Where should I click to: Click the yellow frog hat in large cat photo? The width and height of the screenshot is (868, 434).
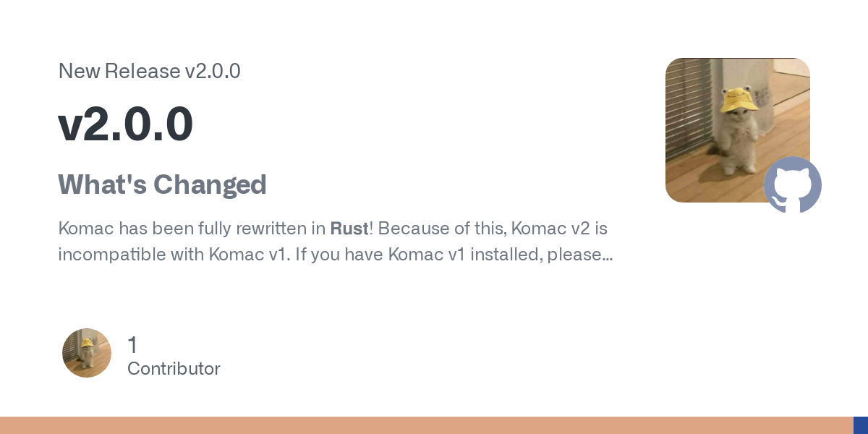click(x=739, y=99)
